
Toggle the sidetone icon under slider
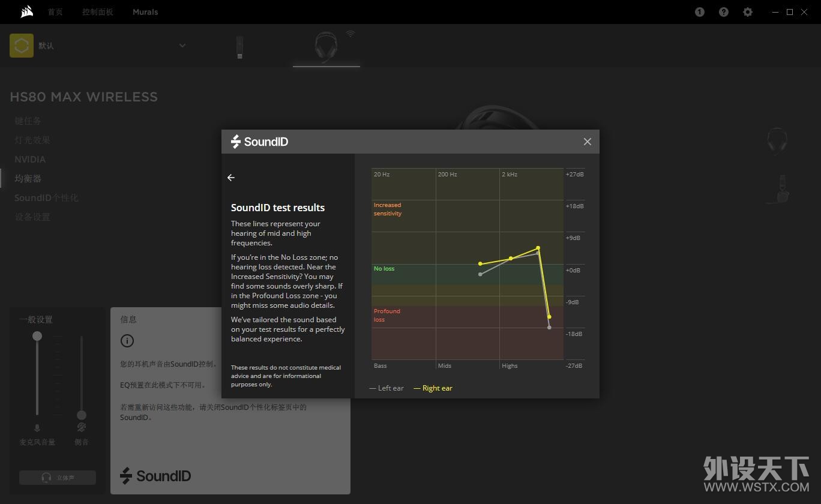(82, 428)
